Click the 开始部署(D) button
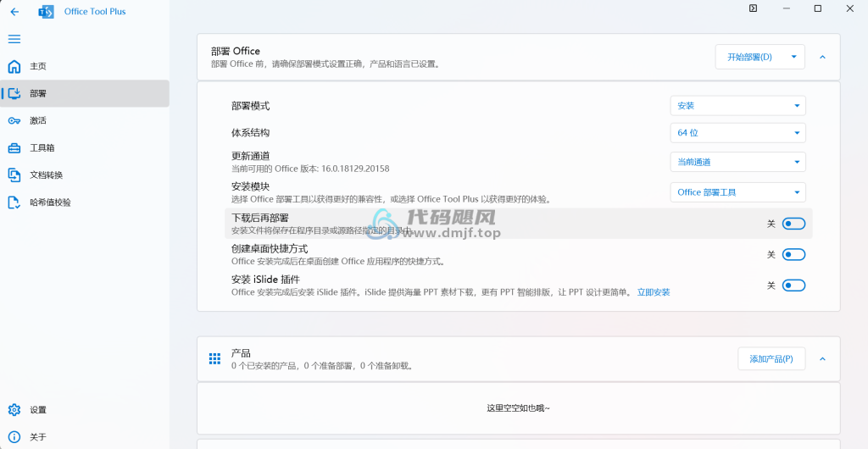This screenshot has height=449, width=868. [x=749, y=57]
